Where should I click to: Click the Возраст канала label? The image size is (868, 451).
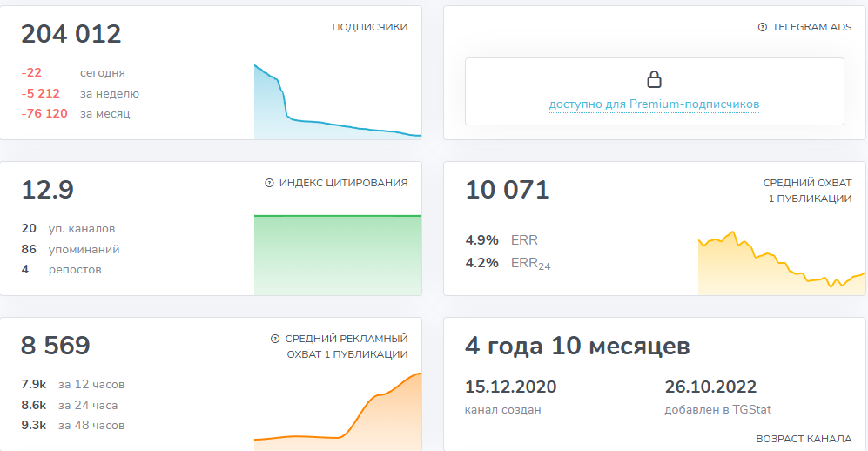(x=804, y=438)
